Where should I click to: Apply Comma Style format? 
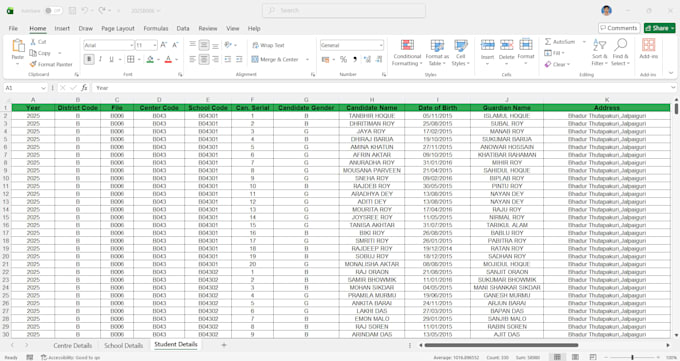(x=355, y=59)
